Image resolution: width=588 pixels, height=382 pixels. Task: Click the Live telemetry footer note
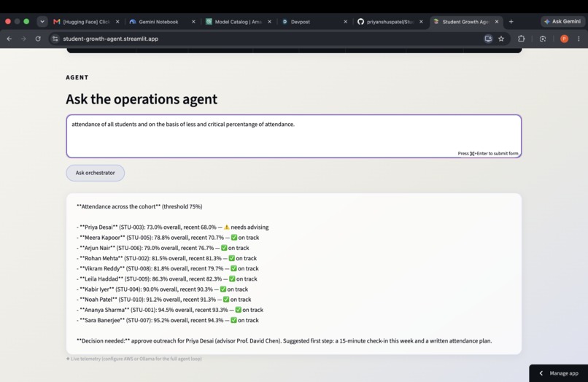click(x=134, y=359)
